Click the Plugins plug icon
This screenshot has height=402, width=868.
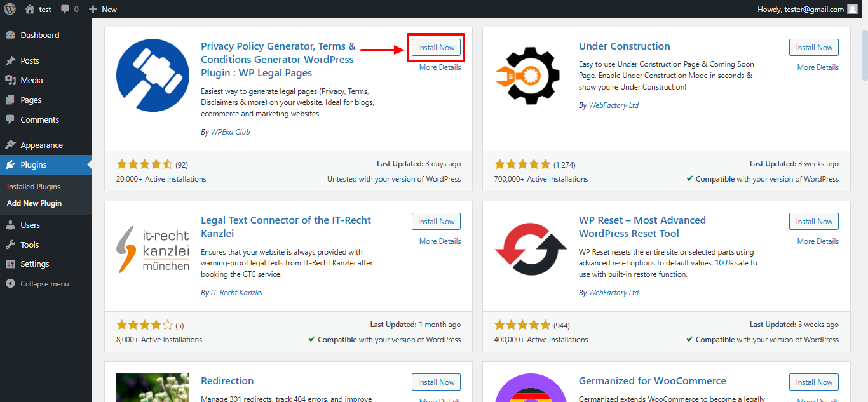(x=10, y=164)
